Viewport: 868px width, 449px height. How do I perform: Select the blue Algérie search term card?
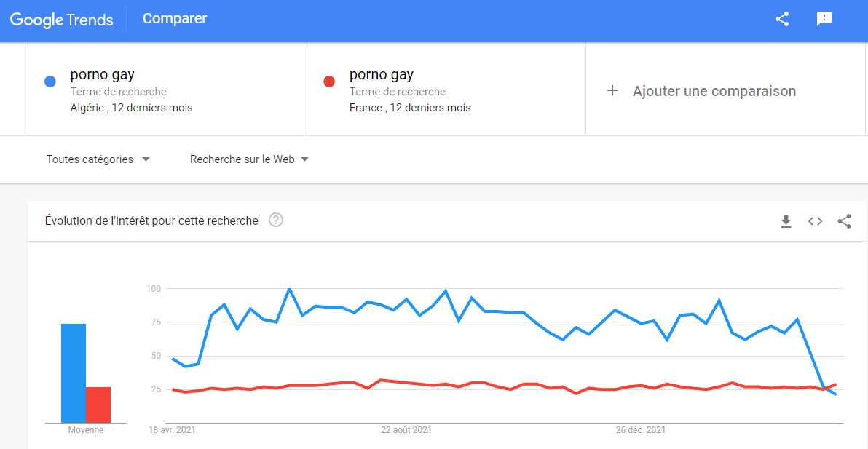point(167,89)
